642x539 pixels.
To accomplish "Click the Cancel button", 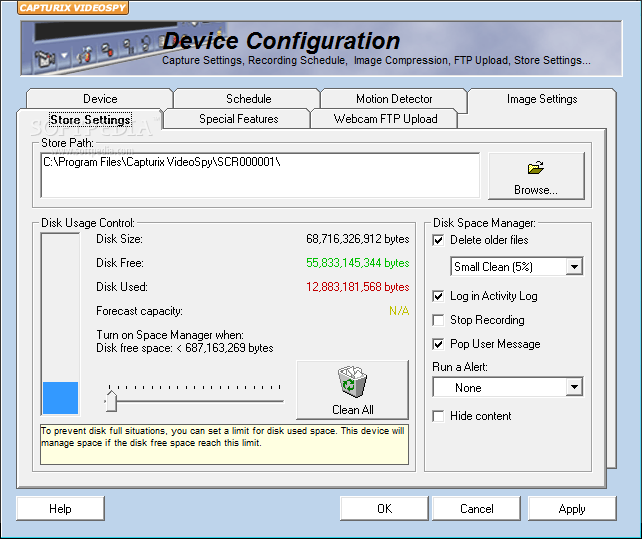I will point(477,509).
